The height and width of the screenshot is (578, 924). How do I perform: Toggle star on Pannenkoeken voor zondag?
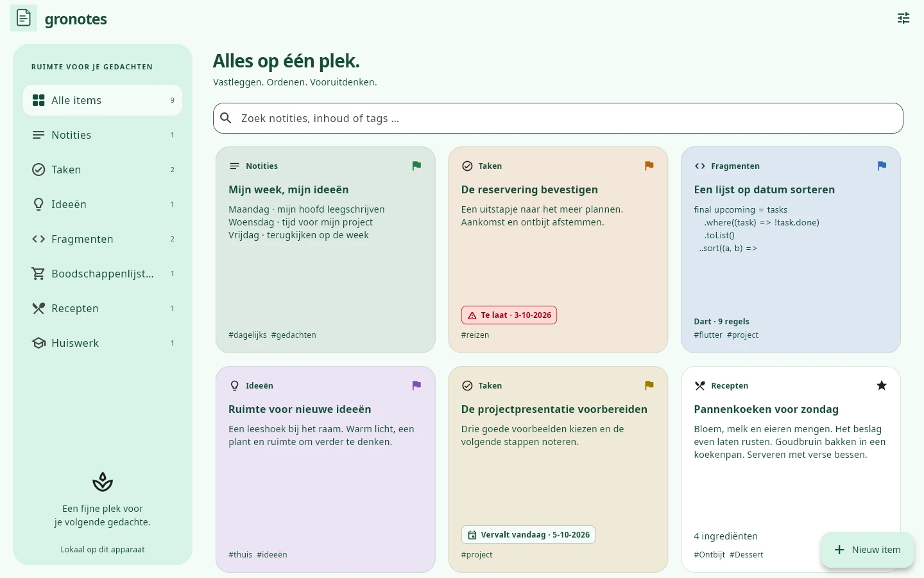click(x=882, y=385)
